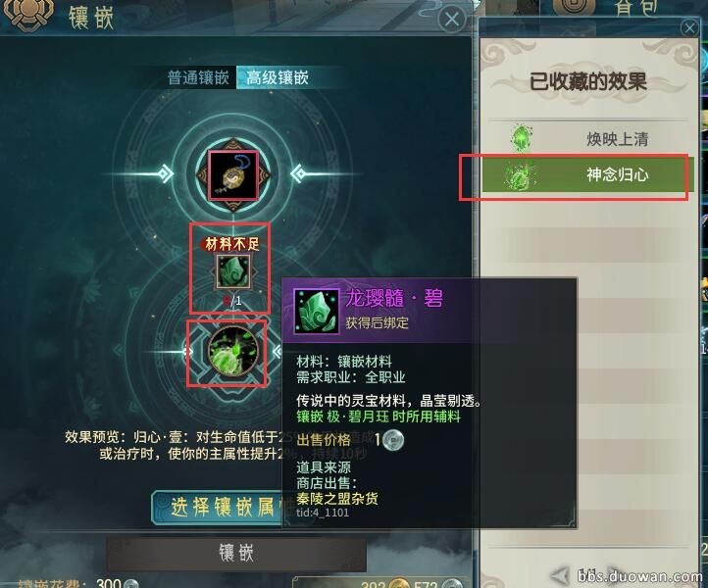This screenshot has height=588, width=708.
Task: Switch to the 高级镶嵌 tab
Action: point(278,77)
